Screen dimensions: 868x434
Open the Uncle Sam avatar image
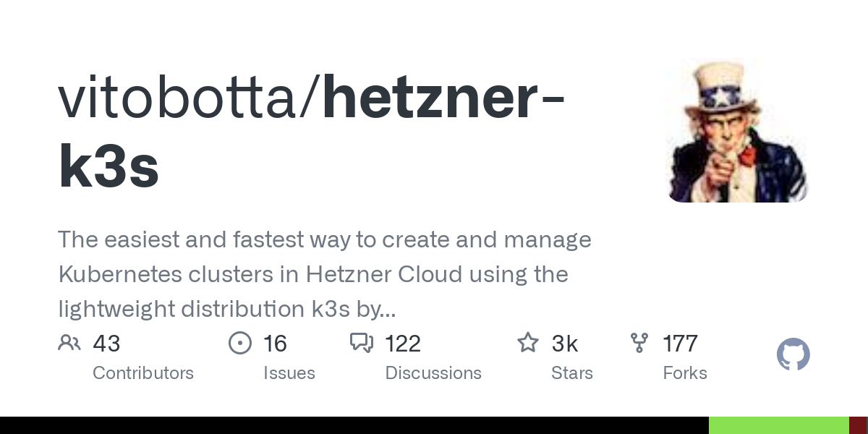coord(737,131)
